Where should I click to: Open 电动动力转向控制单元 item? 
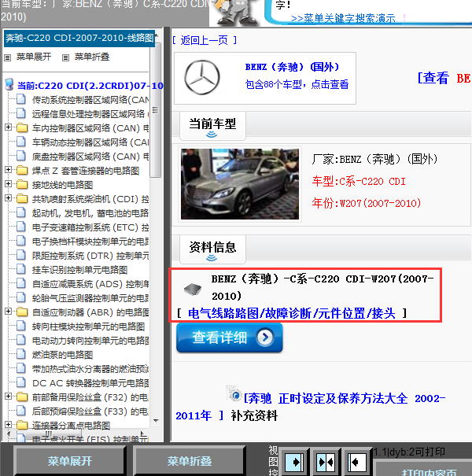click(x=90, y=341)
